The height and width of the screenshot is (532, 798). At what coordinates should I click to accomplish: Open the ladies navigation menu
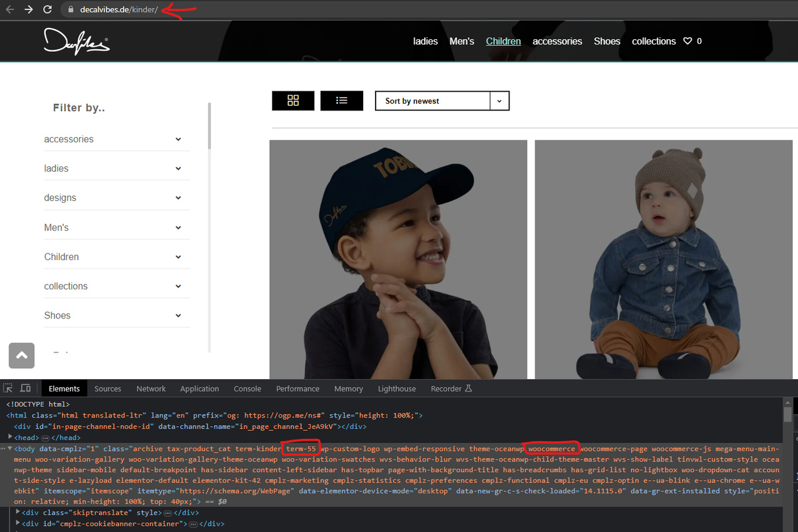(x=426, y=41)
